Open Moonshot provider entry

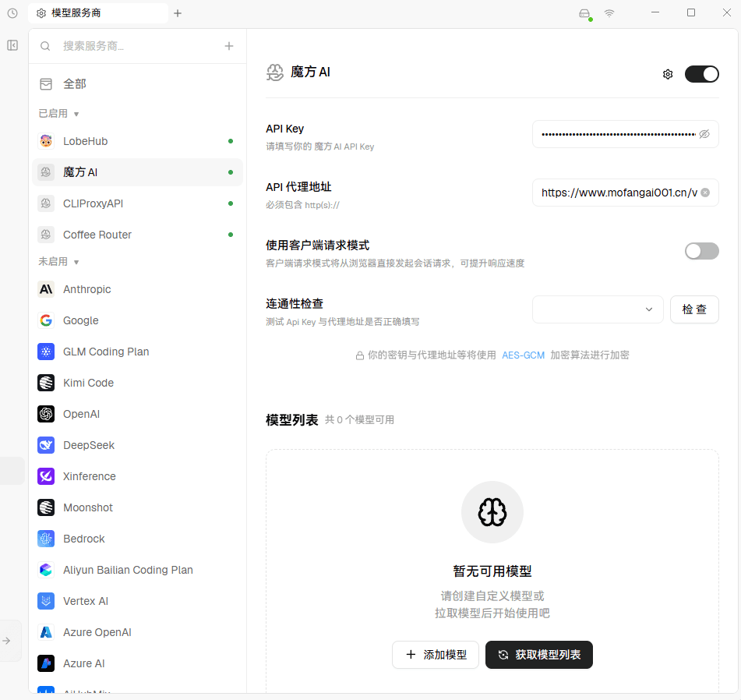137,507
